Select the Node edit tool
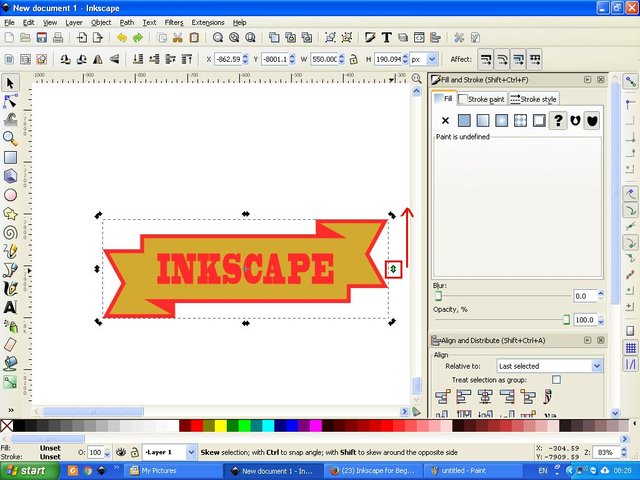The height and width of the screenshot is (480, 640). point(10,101)
